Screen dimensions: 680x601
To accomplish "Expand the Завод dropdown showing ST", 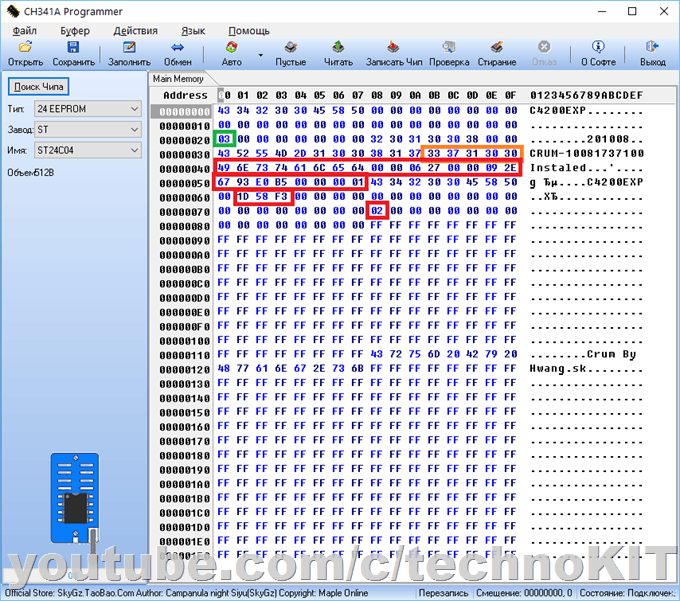I will coord(134,129).
